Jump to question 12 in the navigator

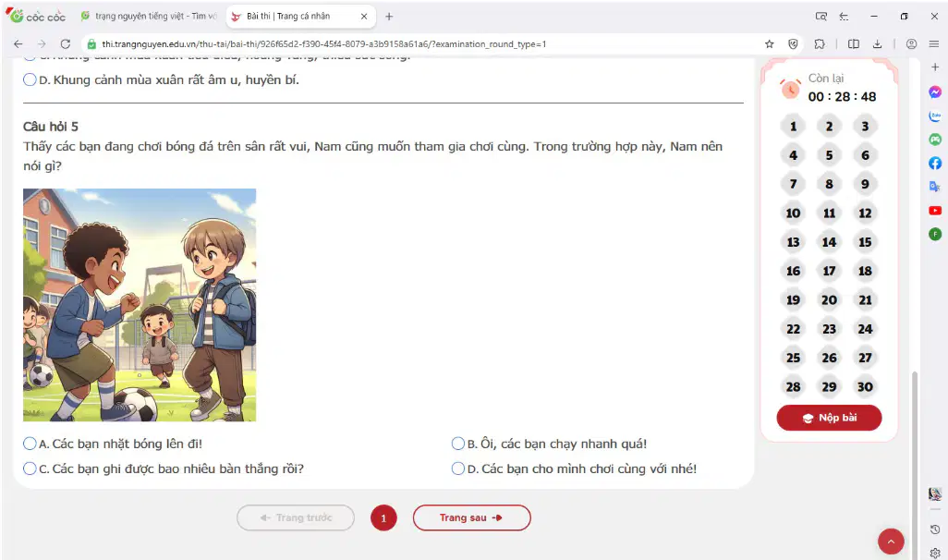[x=865, y=213]
